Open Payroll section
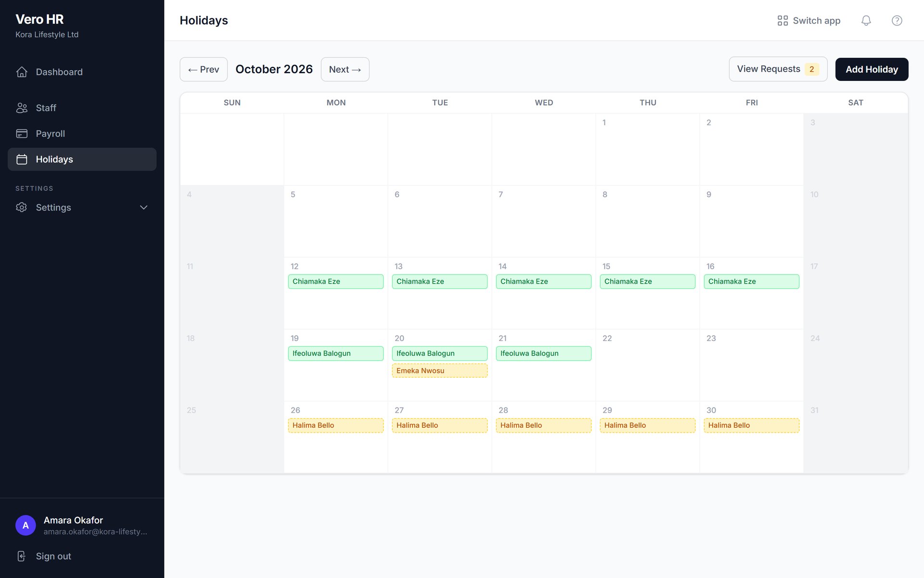 click(x=82, y=133)
